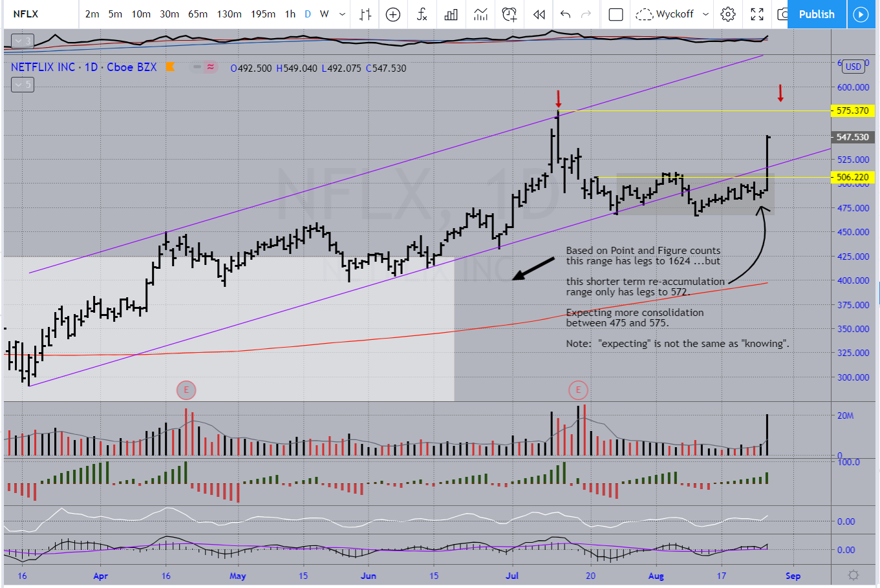Open chart settings gear in top toolbar
The width and height of the screenshot is (880, 588).
pyautogui.click(x=728, y=14)
